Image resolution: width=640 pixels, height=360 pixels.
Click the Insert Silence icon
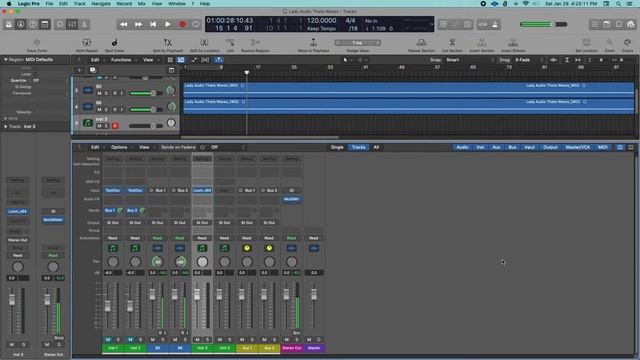[x=513, y=42]
